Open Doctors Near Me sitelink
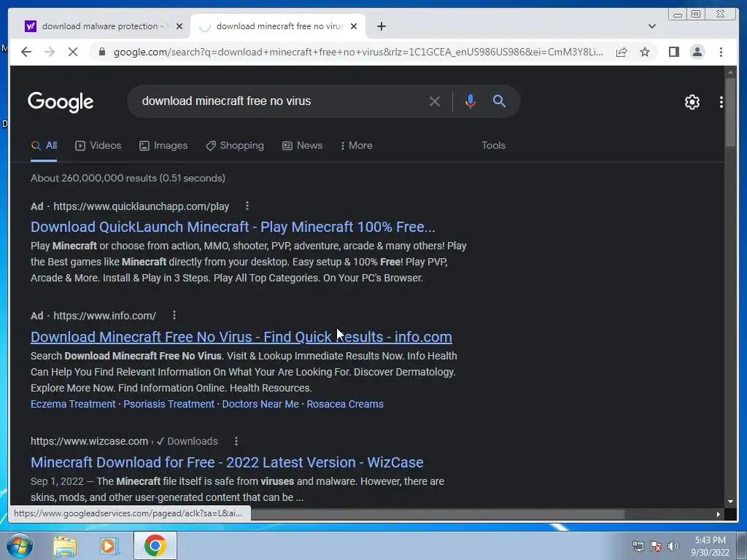 tap(260, 404)
